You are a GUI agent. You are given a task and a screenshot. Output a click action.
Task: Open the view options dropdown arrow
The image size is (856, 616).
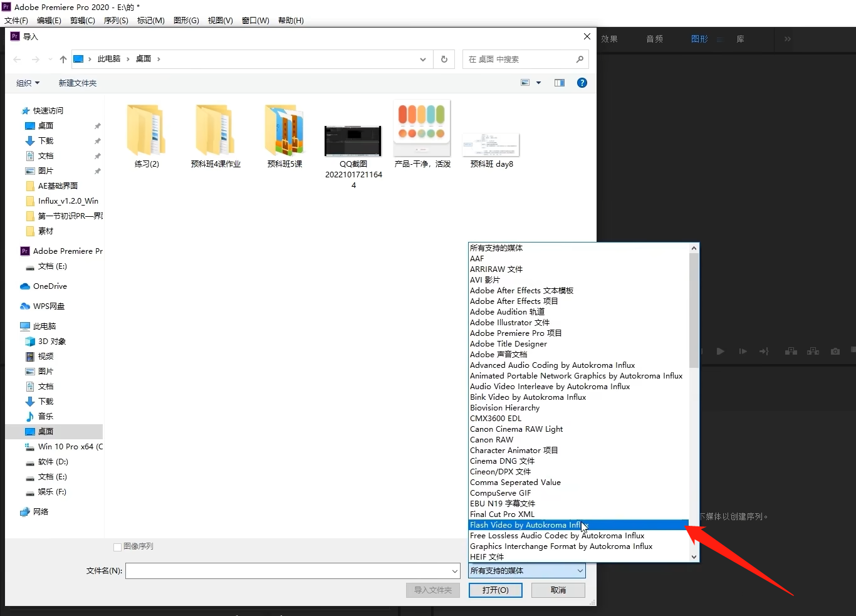(538, 83)
